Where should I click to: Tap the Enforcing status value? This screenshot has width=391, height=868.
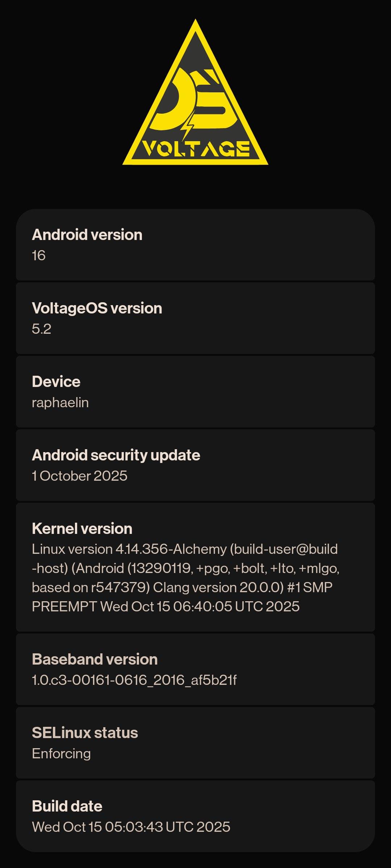coord(61,754)
